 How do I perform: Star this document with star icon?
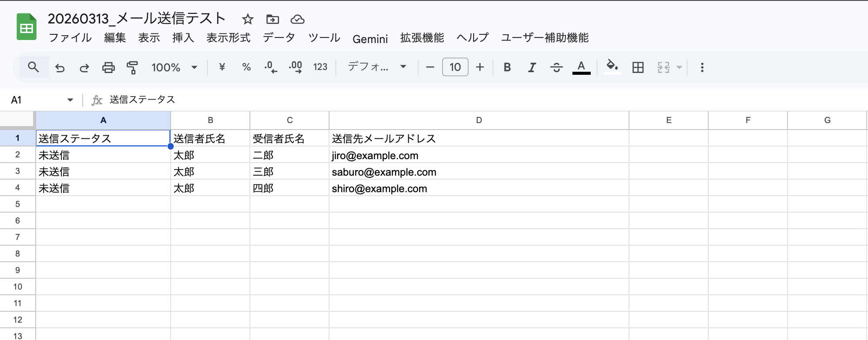point(248,19)
